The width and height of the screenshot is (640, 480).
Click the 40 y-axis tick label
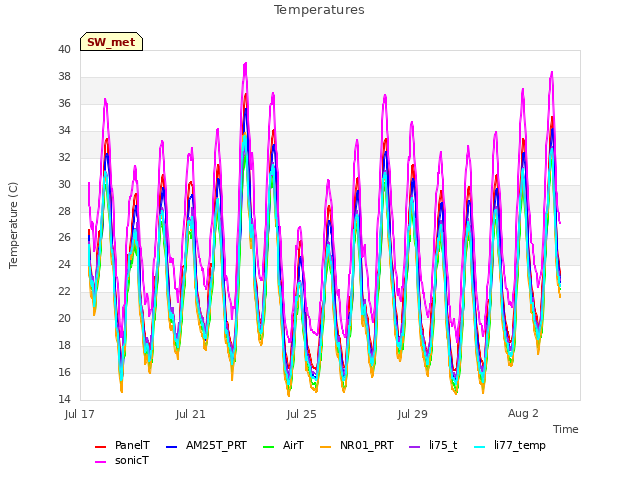(64, 50)
